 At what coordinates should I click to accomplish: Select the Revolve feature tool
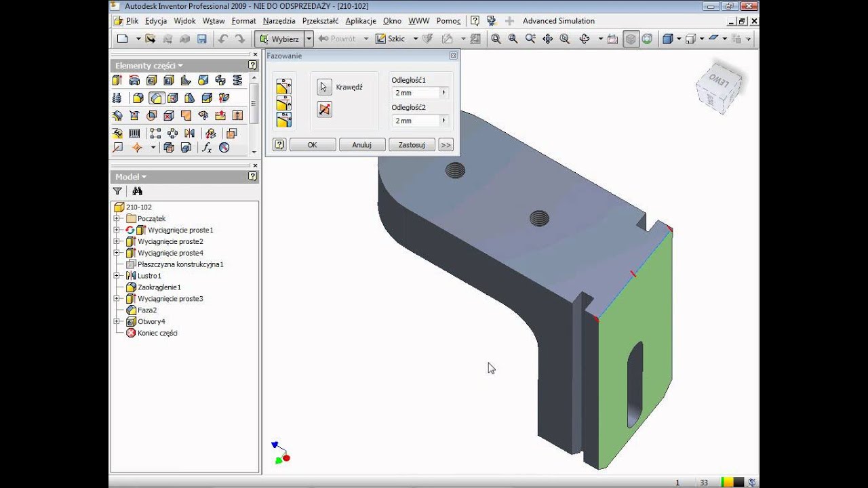(x=134, y=81)
